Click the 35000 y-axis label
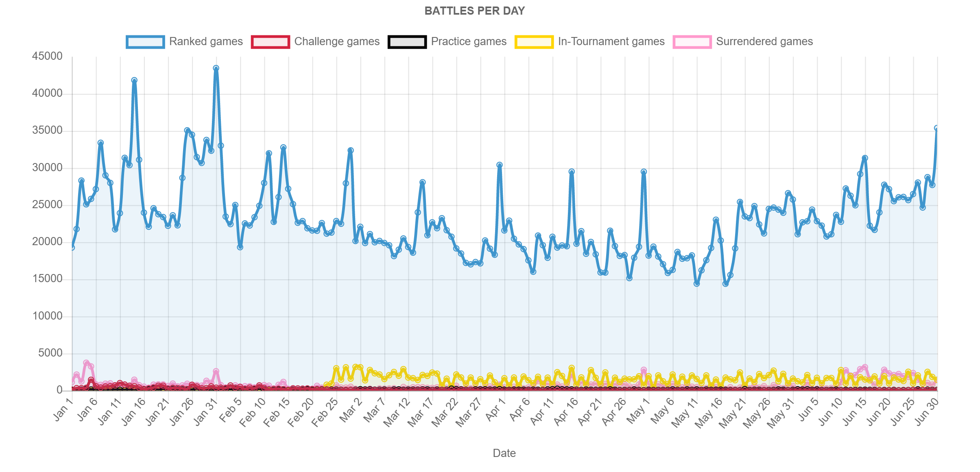980x472 pixels. pyautogui.click(x=47, y=130)
